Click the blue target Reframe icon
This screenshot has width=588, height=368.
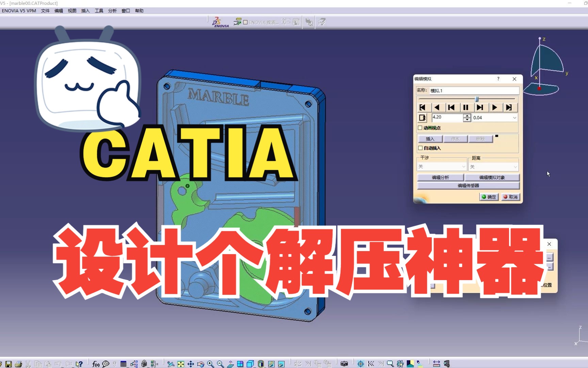tap(361, 364)
